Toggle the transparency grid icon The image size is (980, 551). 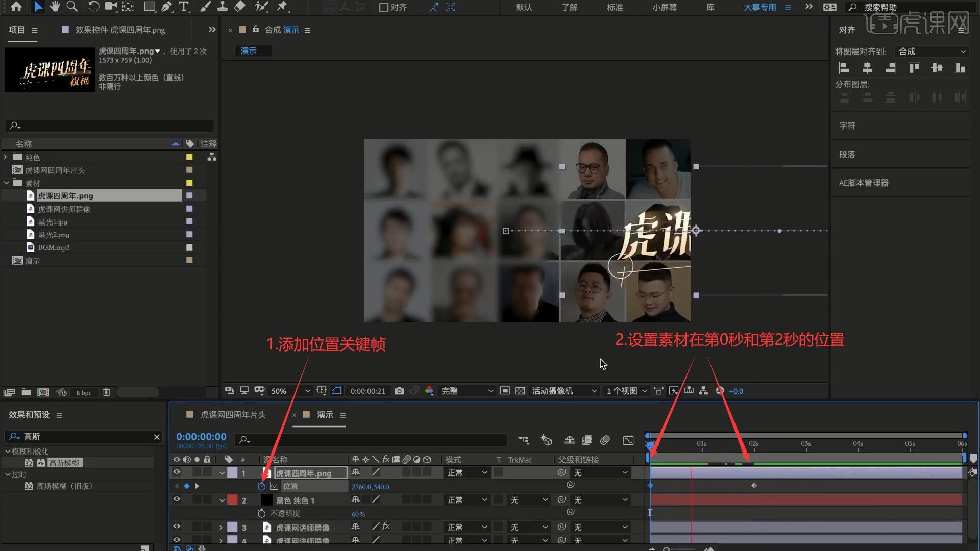click(520, 391)
